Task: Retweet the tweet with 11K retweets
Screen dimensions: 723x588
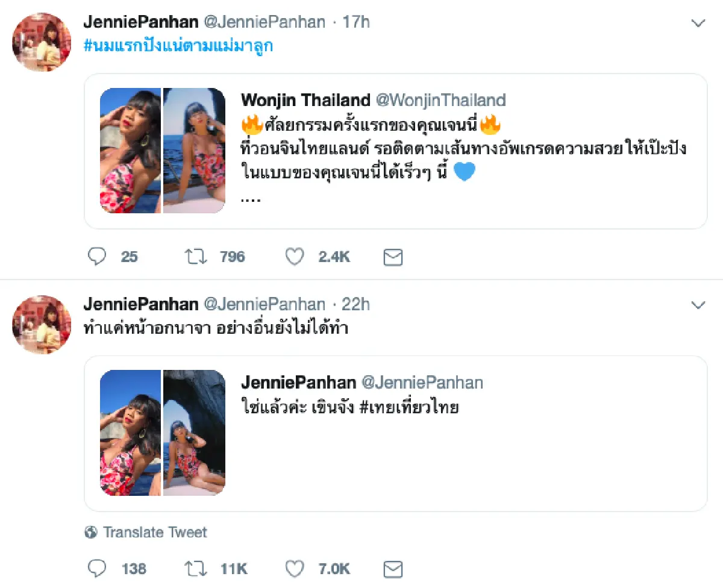Action: pos(196,568)
